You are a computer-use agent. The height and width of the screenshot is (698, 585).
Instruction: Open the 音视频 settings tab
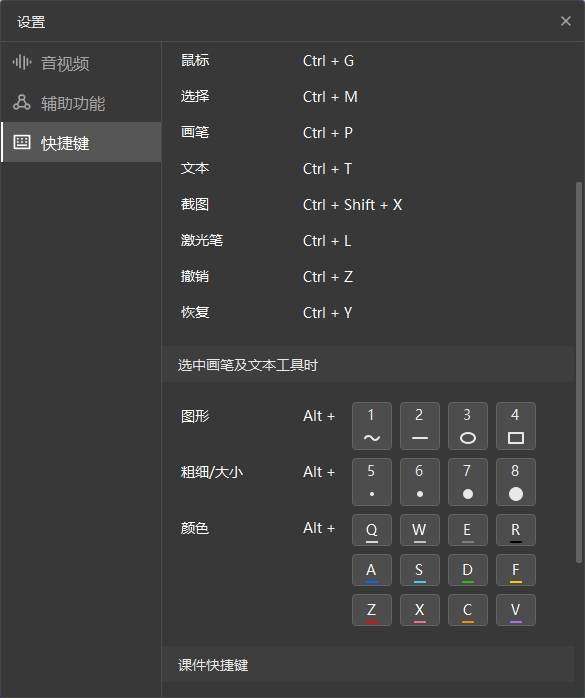[x=81, y=63]
